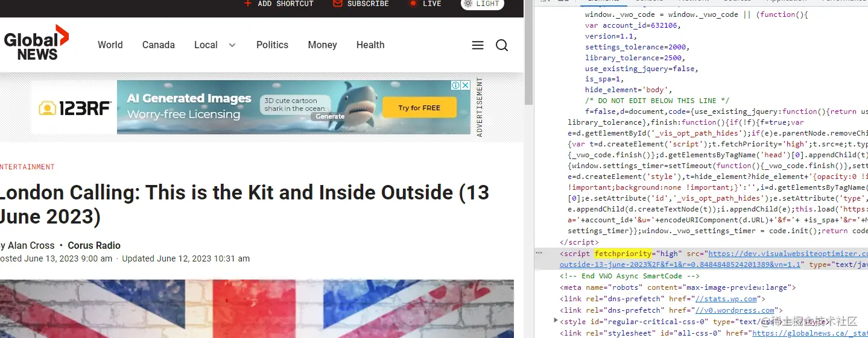Click the page vertical scrollbar thumb
Image resolution: width=868 pixels, height=338 pixels.
[x=529, y=53]
